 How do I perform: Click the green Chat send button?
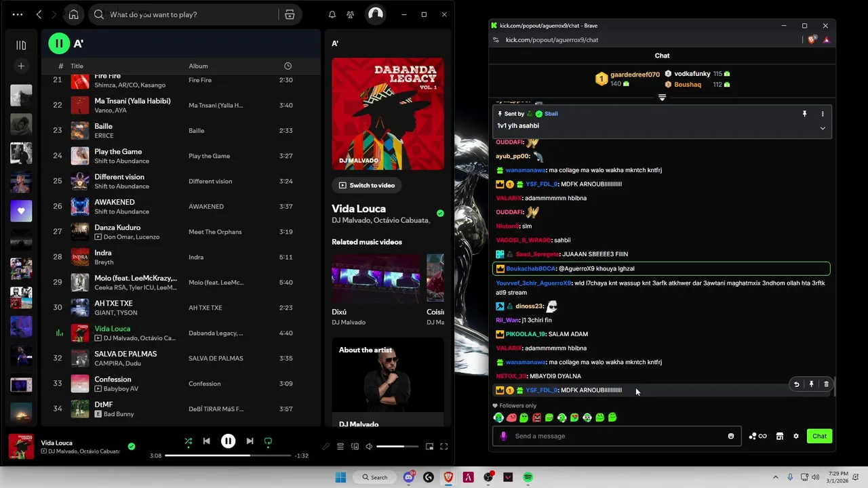tap(819, 436)
